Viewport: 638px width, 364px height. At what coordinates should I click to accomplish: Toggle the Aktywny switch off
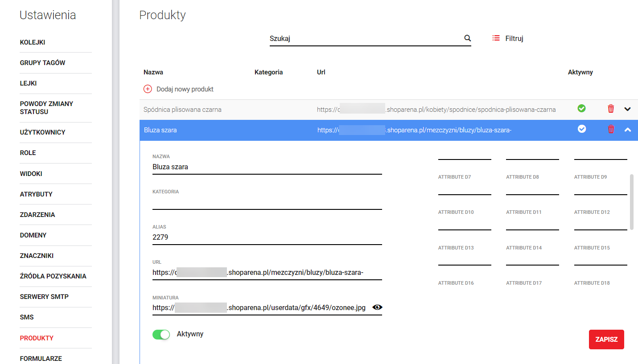(x=161, y=335)
